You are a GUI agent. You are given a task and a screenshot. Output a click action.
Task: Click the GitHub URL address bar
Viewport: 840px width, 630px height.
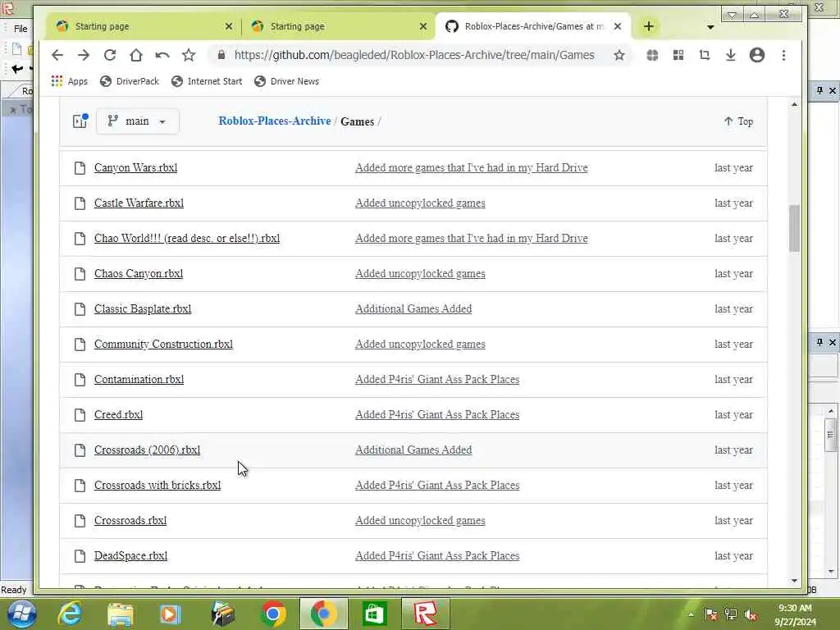tap(414, 55)
